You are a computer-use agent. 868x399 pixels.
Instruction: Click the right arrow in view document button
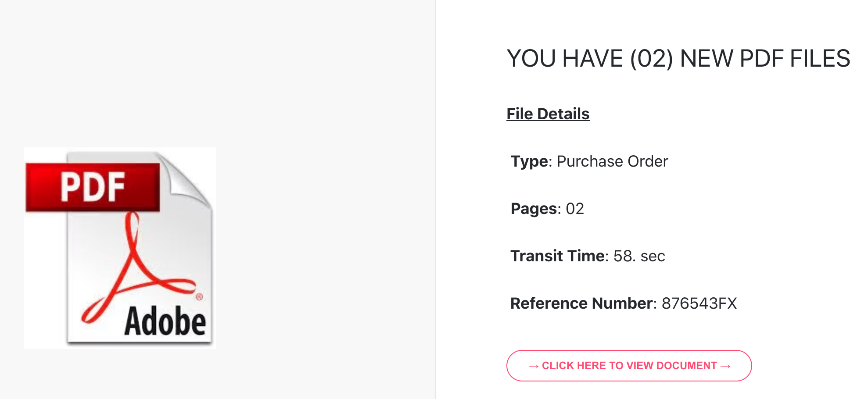725,366
